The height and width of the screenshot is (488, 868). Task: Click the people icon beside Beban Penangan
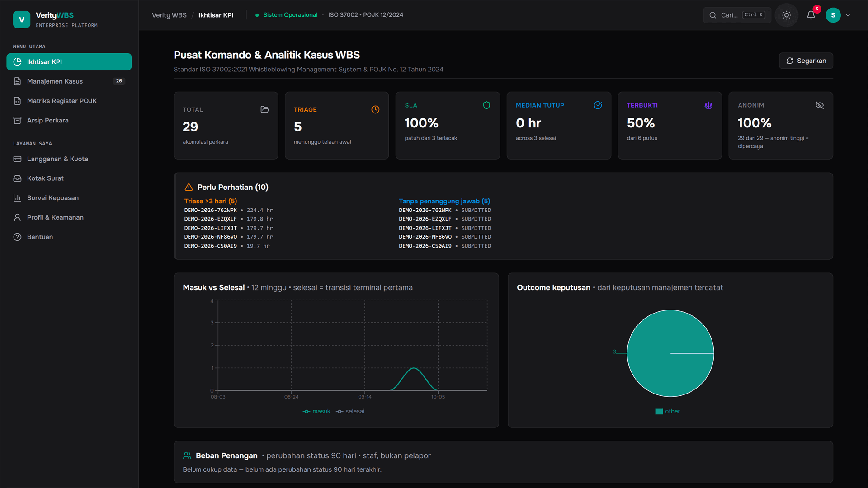(x=187, y=455)
